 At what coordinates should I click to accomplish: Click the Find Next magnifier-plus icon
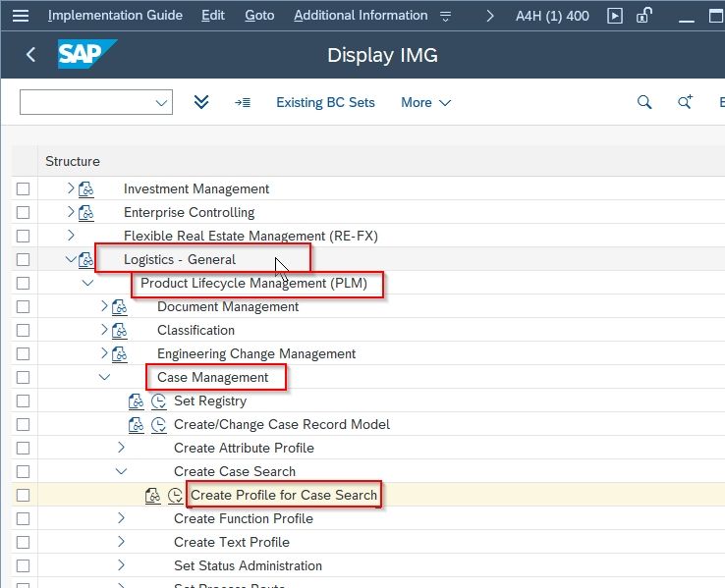(685, 102)
